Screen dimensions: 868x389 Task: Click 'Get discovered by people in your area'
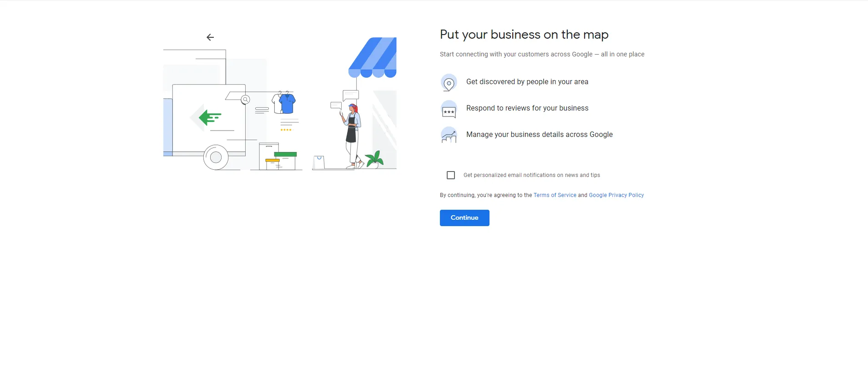pos(527,82)
